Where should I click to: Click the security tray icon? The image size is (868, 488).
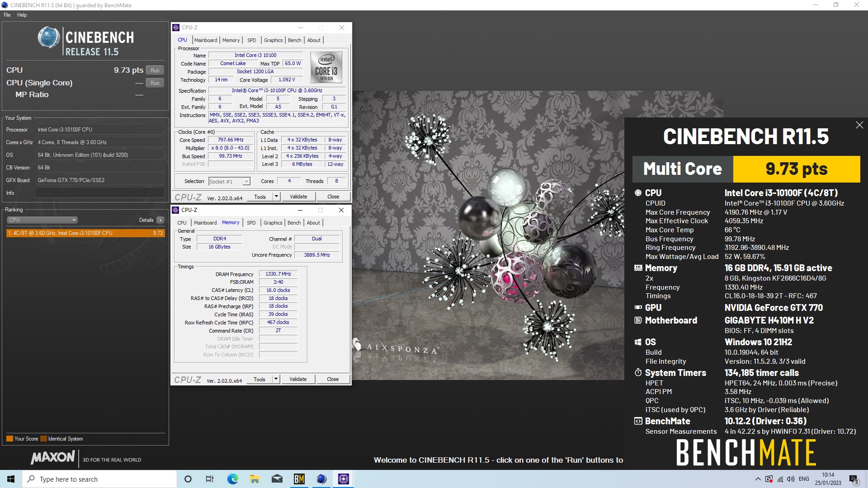769,479
